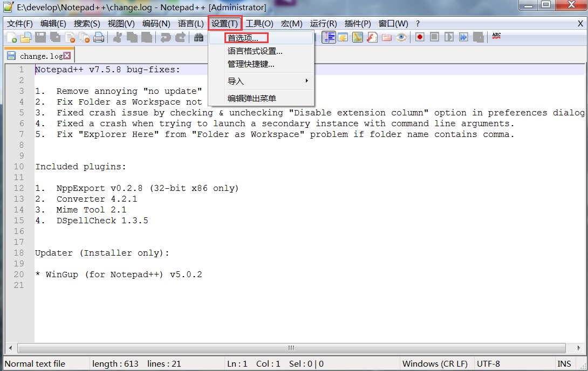Click the Paste toolbar icon
This screenshot has height=371, width=588.
coord(147,37)
